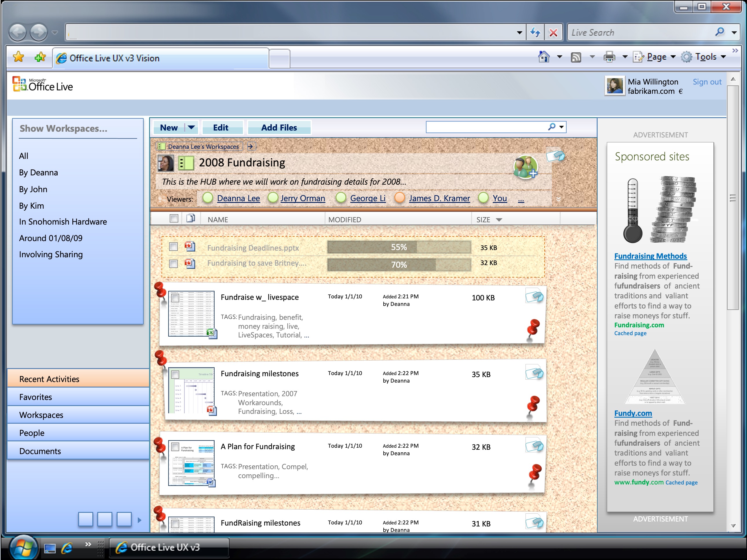The image size is (747, 560).
Task: Check the Fundraising milestones thumbnail checkbox
Action: (x=175, y=374)
